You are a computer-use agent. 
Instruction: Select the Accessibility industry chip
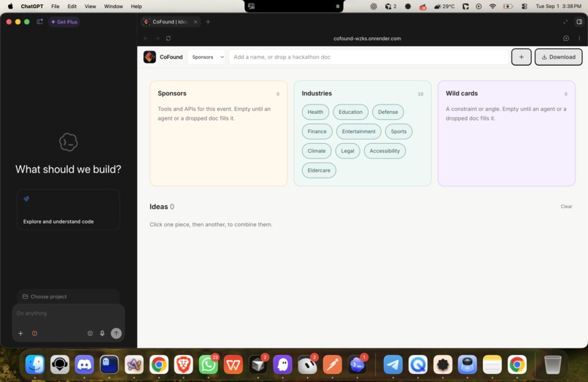384,151
